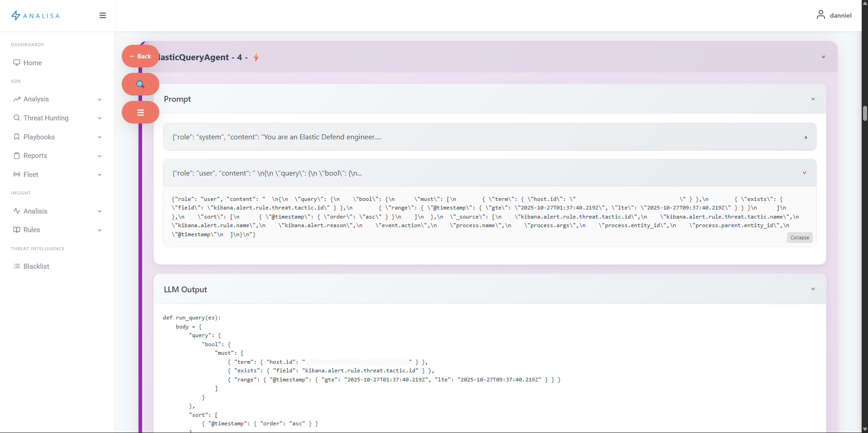Click the pink circular menu icon
Image resolution: width=868 pixels, height=433 pixels.
[140, 112]
